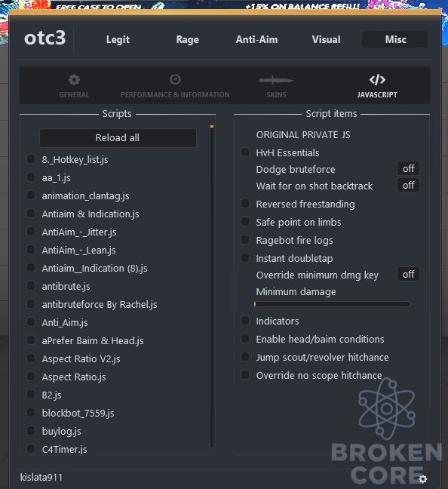The width and height of the screenshot is (448, 489).
Task: Open the Visual tab
Action: pyautogui.click(x=326, y=39)
